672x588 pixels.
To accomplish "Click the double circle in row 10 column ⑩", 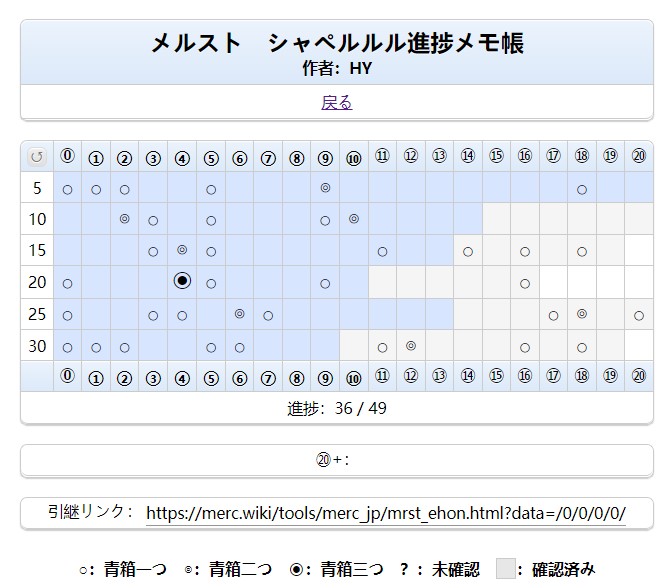I will [x=354, y=219].
